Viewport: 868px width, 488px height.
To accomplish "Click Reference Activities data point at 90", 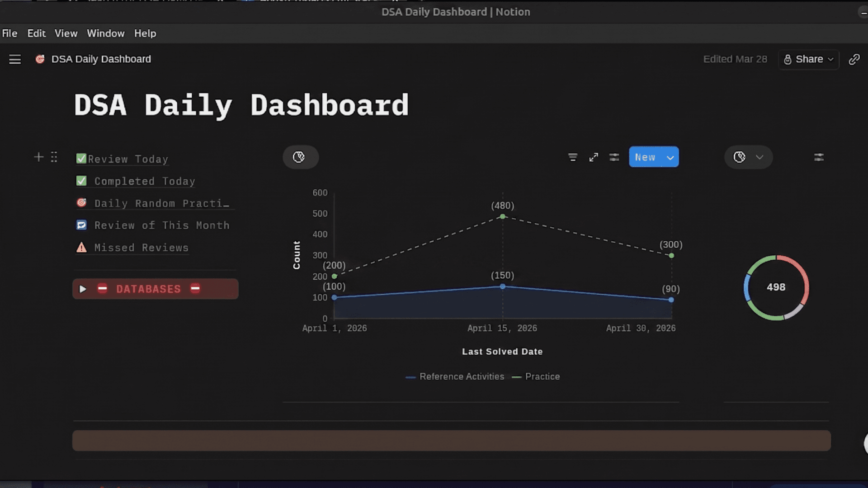I will pyautogui.click(x=671, y=300).
